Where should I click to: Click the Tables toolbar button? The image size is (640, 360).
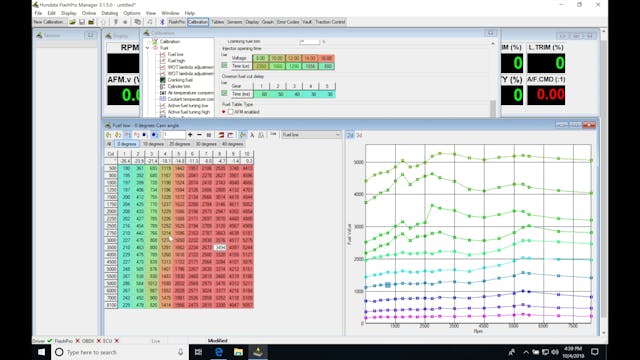tap(218, 22)
